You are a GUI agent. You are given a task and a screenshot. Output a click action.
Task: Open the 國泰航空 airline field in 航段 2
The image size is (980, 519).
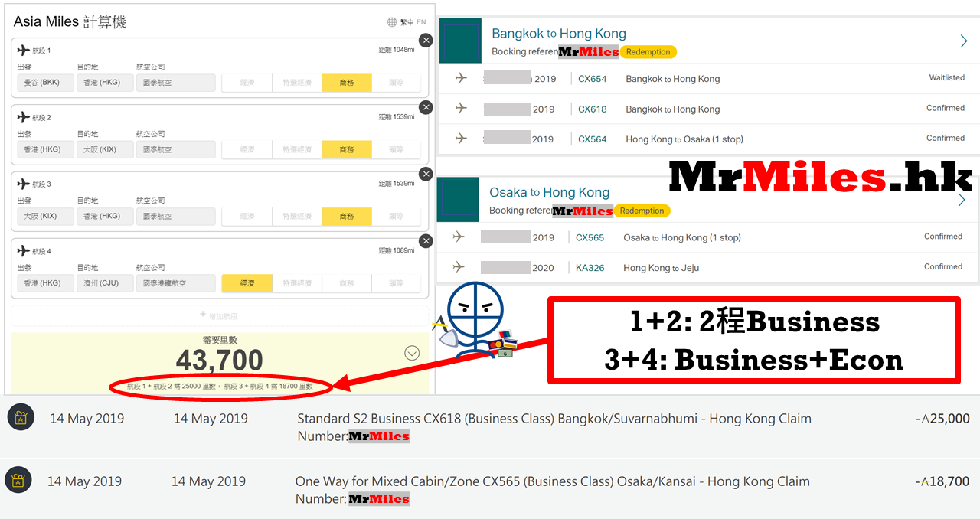click(x=175, y=149)
